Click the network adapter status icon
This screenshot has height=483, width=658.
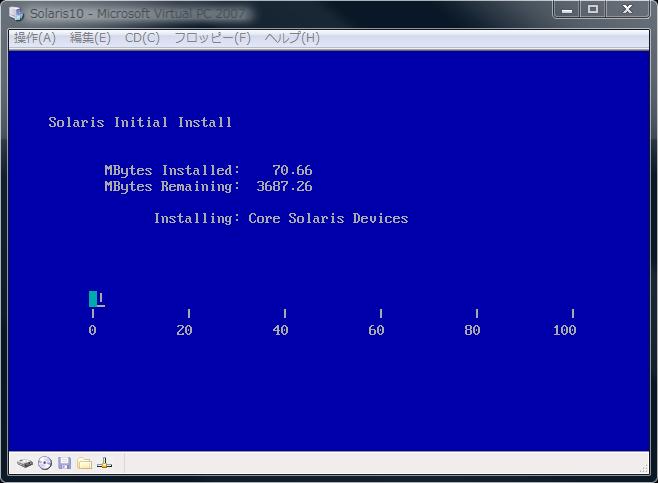104,463
